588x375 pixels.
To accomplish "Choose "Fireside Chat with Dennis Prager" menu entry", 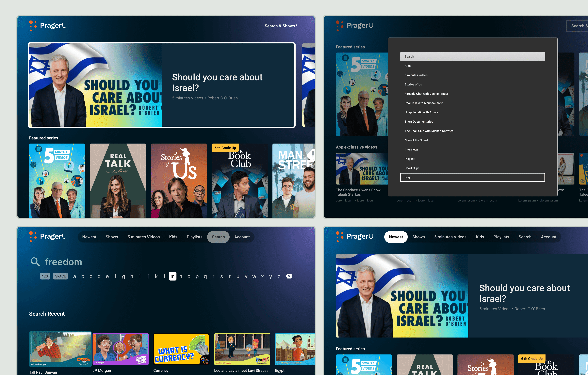I will (426, 94).
